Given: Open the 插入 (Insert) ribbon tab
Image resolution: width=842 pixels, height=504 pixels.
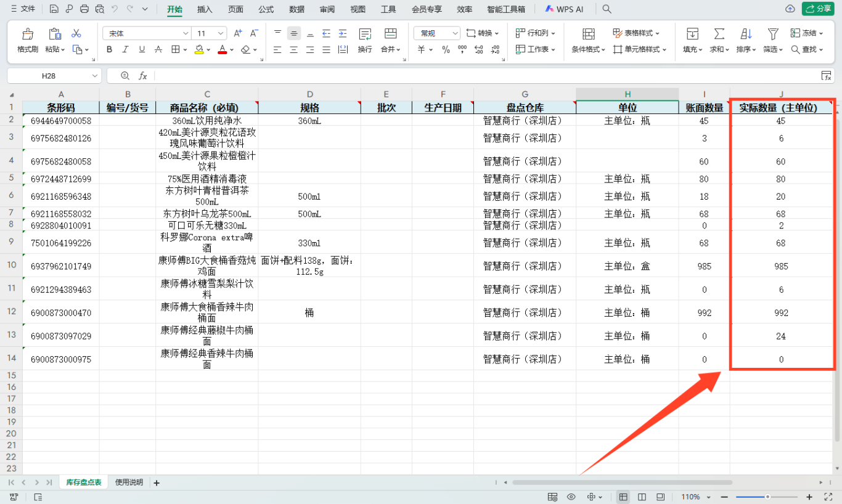Looking at the screenshot, I should pyautogui.click(x=205, y=9).
